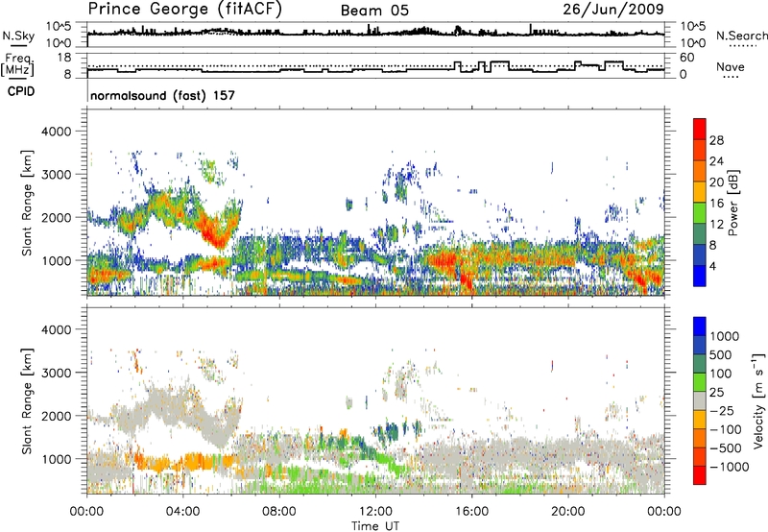Click the '-25' velocity colorbar tick value

click(721, 410)
